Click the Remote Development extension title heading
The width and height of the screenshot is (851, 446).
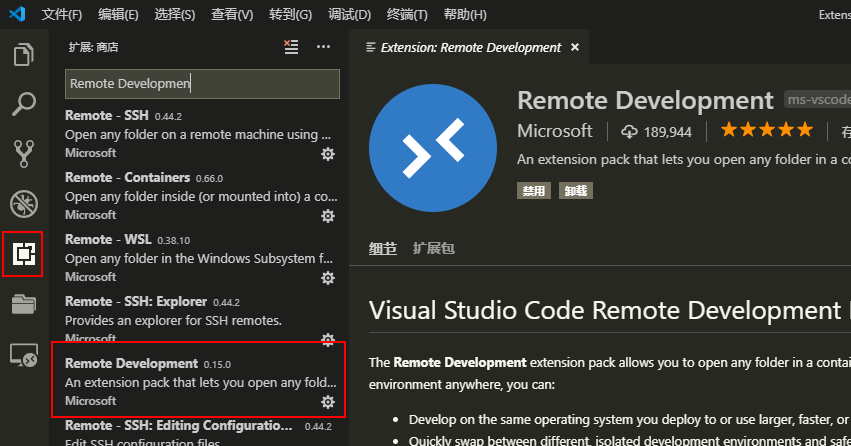[x=645, y=100]
